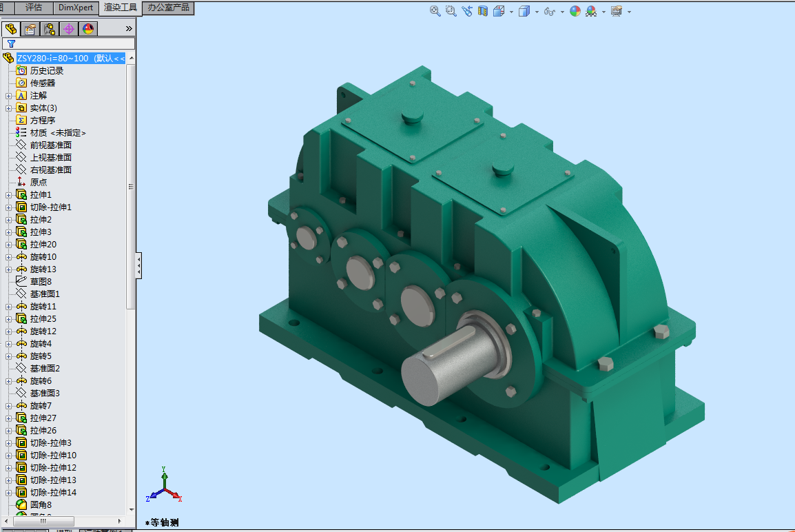Click feature tree scroll down arrow

(132, 510)
